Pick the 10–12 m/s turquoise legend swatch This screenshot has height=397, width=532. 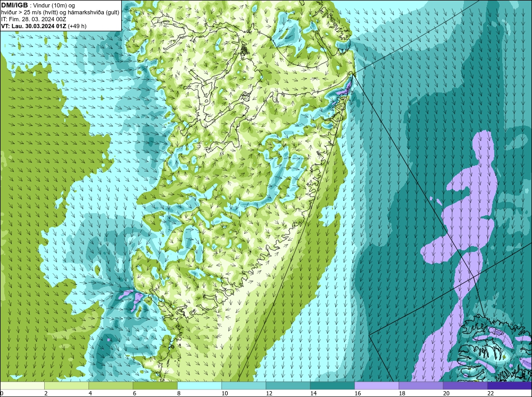(244, 386)
